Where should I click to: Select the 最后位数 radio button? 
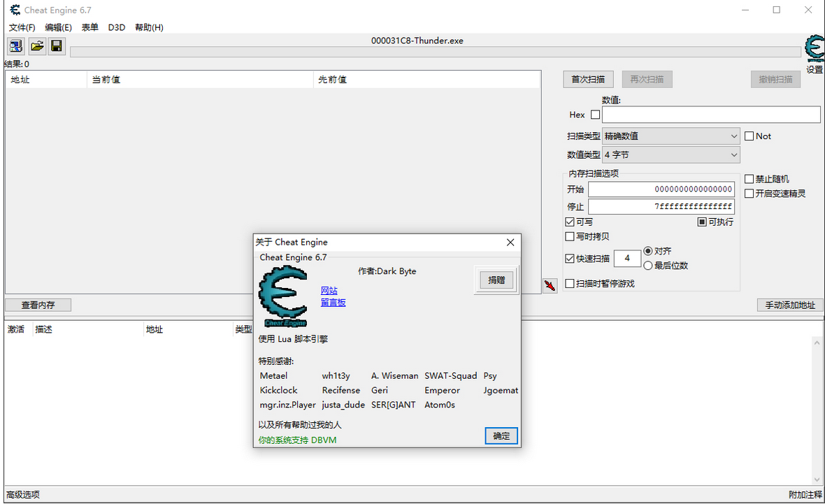click(x=648, y=266)
